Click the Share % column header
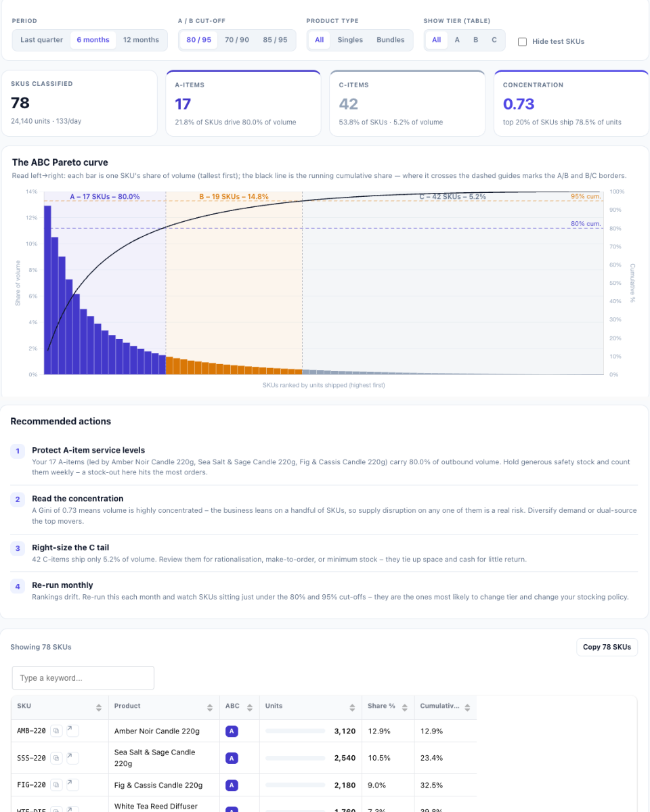 pyautogui.click(x=387, y=707)
